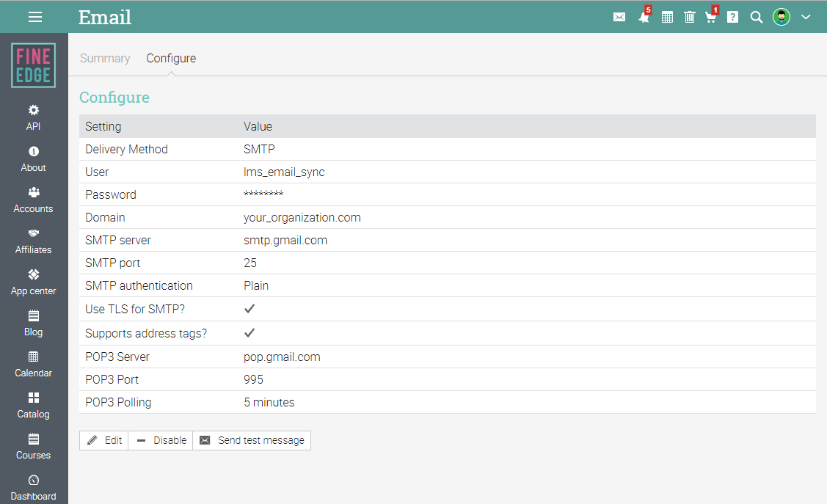Select the POP3 port value 995
The width and height of the screenshot is (827, 504).
[253, 379]
